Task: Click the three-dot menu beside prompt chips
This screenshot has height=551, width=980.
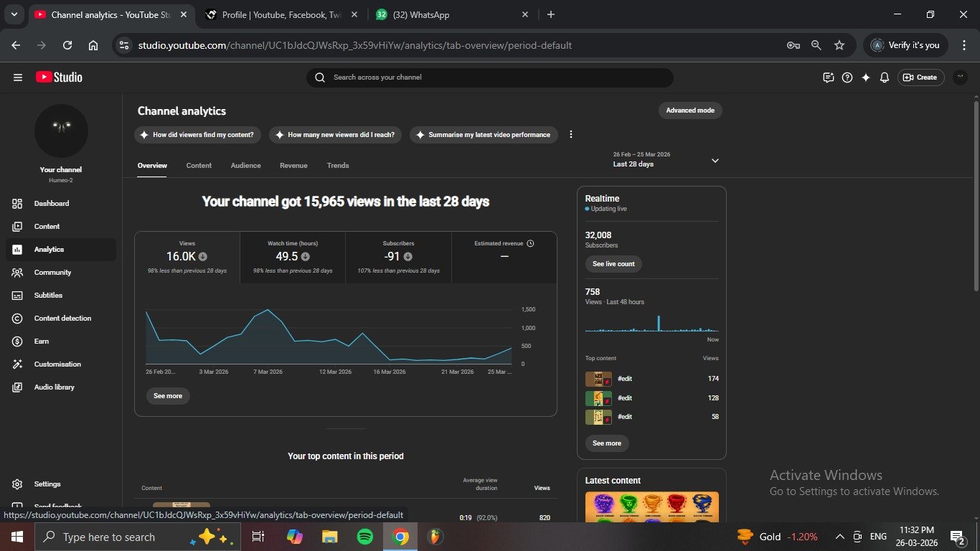Action: [x=571, y=134]
